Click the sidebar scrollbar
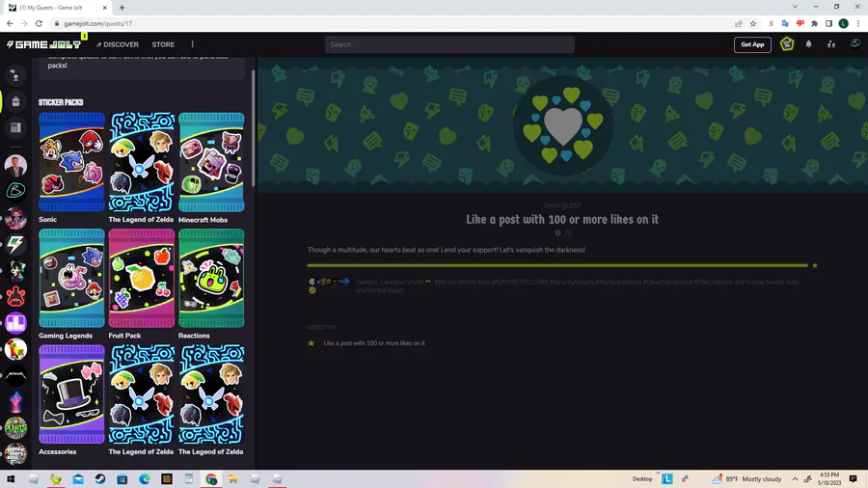The image size is (868, 488). [x=253, y=128]
